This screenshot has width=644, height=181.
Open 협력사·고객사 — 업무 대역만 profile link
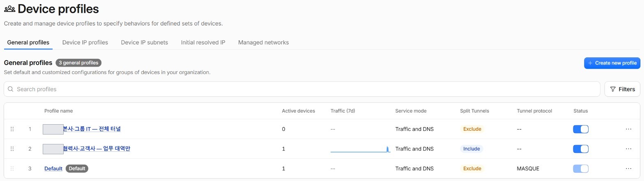click(x=97, y=149)
